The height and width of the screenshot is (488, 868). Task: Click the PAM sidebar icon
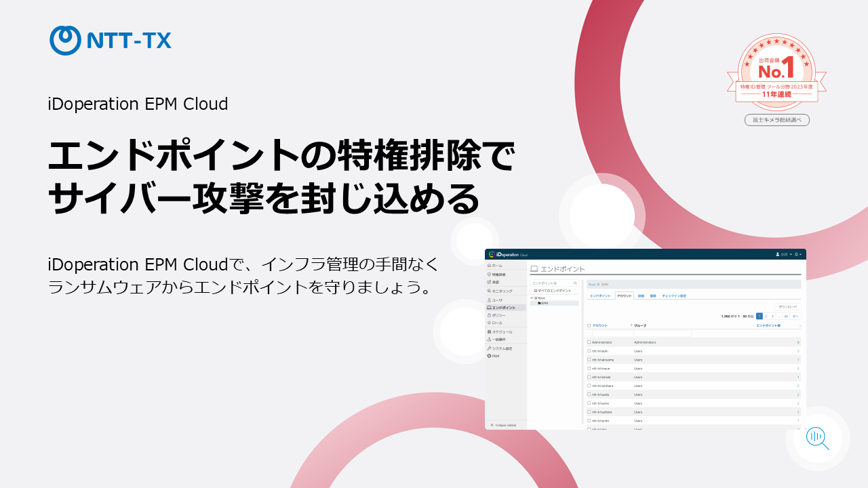[x=488, y=354]
